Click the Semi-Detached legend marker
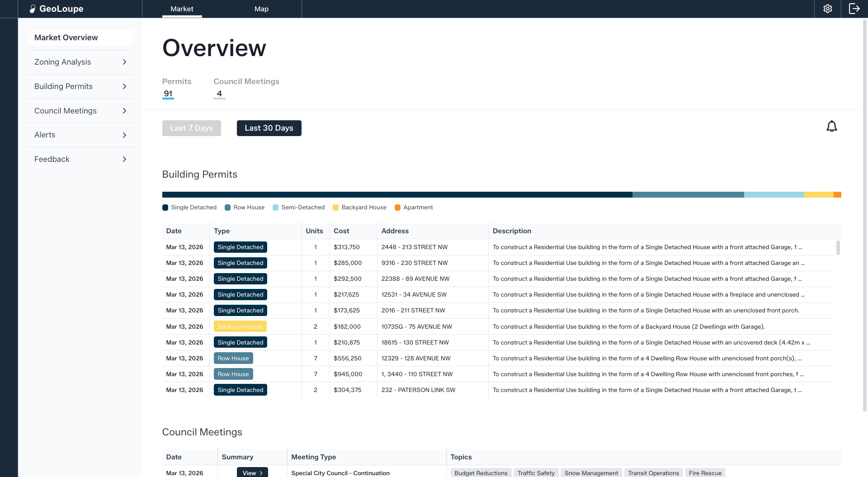 pyautogui.click(x=275, y=208)
